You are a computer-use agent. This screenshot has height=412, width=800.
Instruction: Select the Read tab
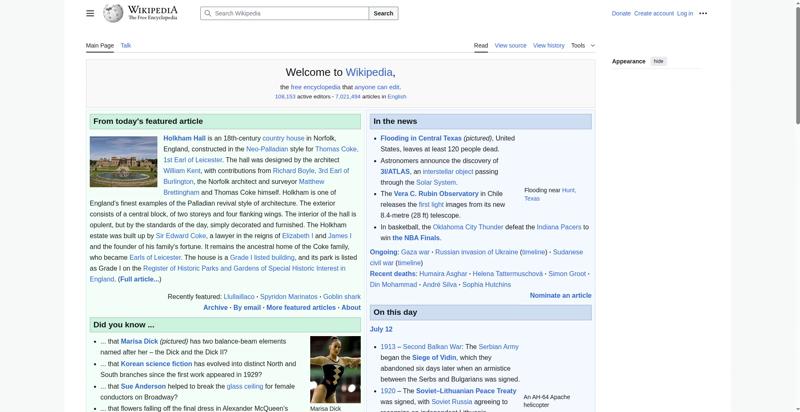pos(481,45)
